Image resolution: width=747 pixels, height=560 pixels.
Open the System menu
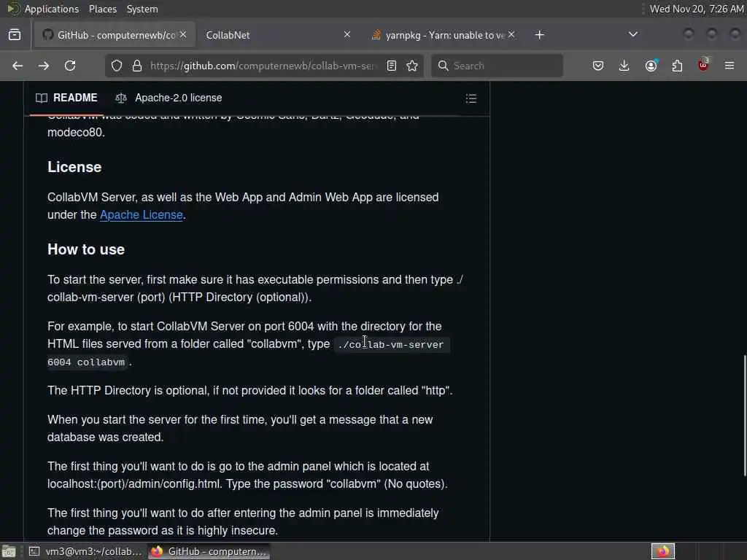click(x=142, y=9)
